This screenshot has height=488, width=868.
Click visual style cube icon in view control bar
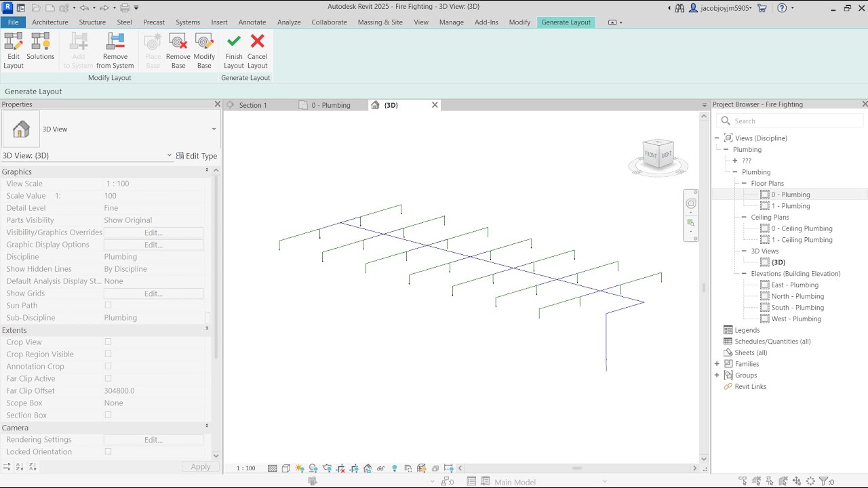pyautogui.click(x=286, y=468)
